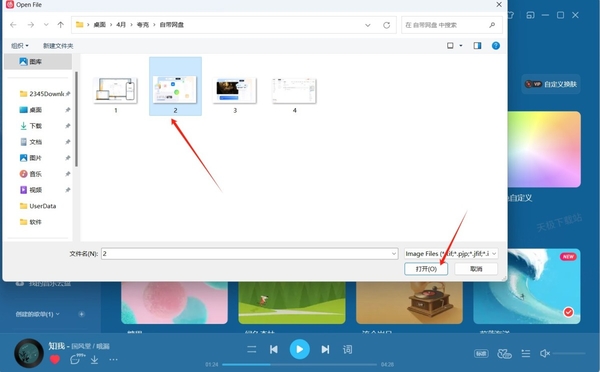Click 桌面 in the address breadcrumb
This screenshot has height=372, width=600.
99,25
